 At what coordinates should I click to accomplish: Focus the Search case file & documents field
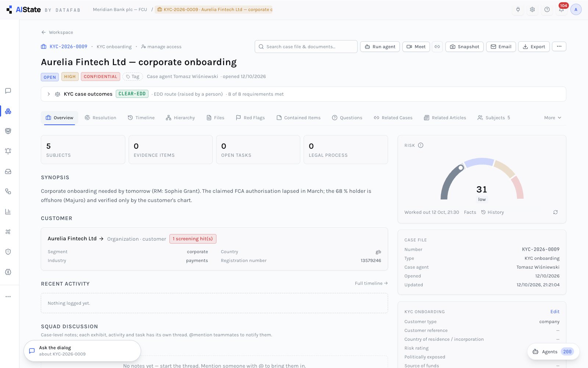pyautogui.click(x=306, y=47)
